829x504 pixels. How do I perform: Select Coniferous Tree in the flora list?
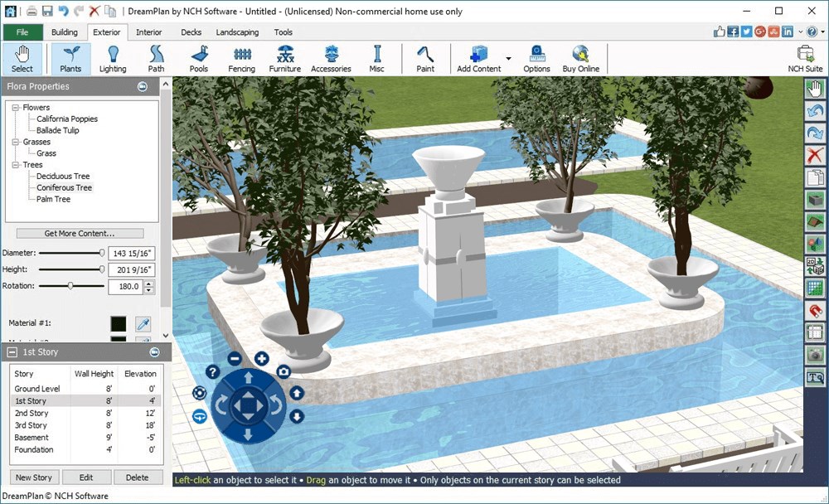click(x=64, y=187)
